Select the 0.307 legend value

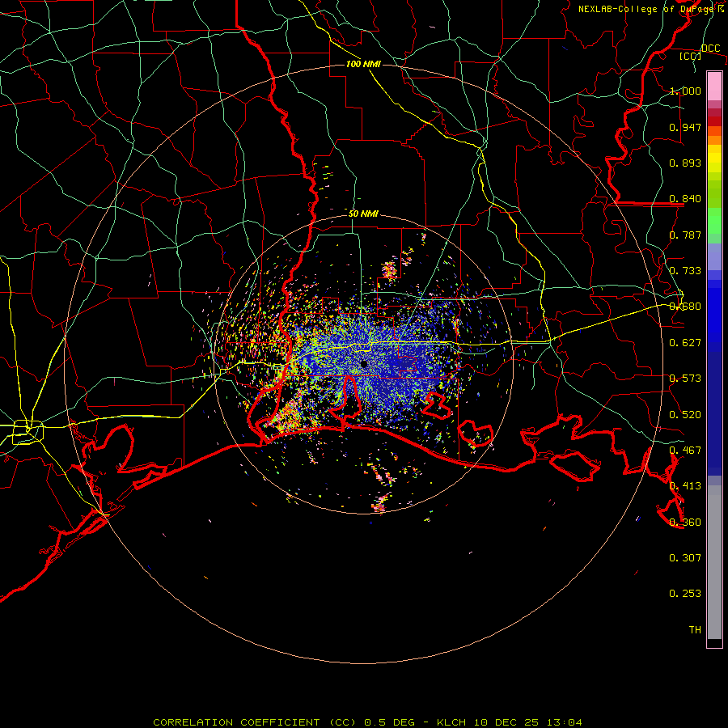click(685, 558)
